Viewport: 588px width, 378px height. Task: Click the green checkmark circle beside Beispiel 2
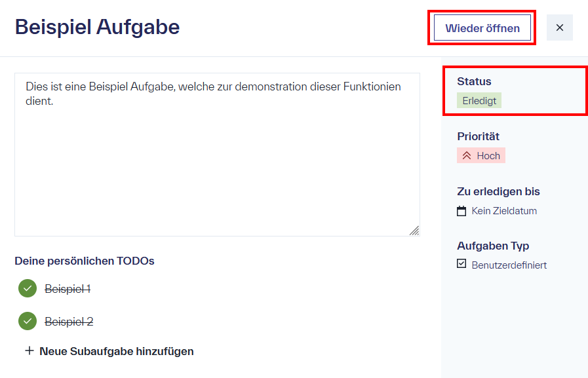(x=27, y=321)
